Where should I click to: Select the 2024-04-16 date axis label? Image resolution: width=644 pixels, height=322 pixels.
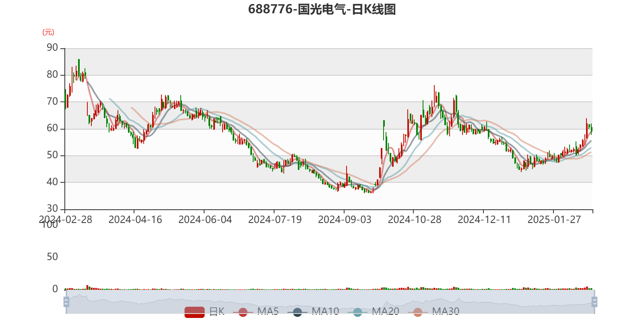[x=135, y=220]
